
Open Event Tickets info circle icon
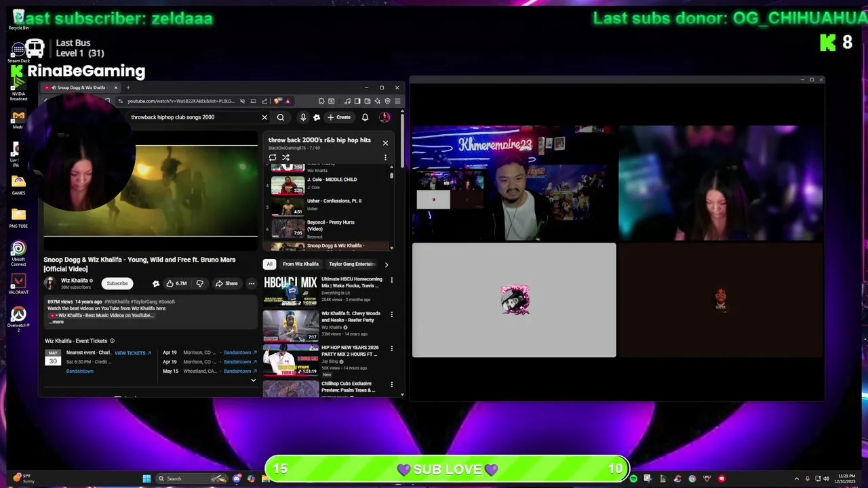(x=112, y=341)
